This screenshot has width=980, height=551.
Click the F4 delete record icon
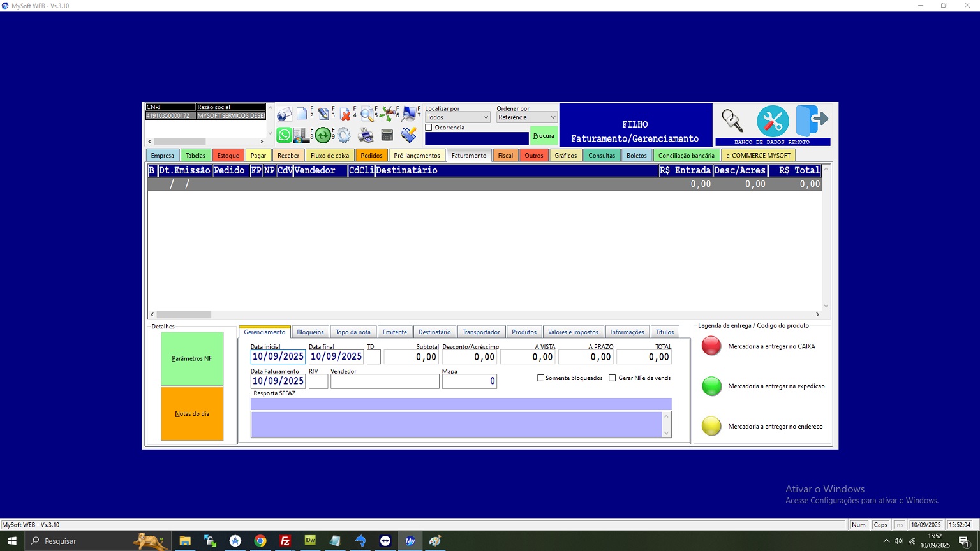pos(345,113)
